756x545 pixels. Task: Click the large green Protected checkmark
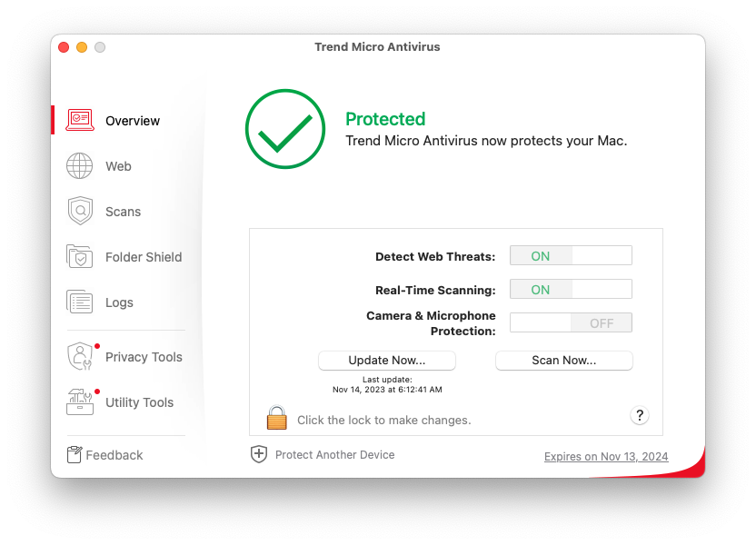pyautogui.click(x=284, y=129)
